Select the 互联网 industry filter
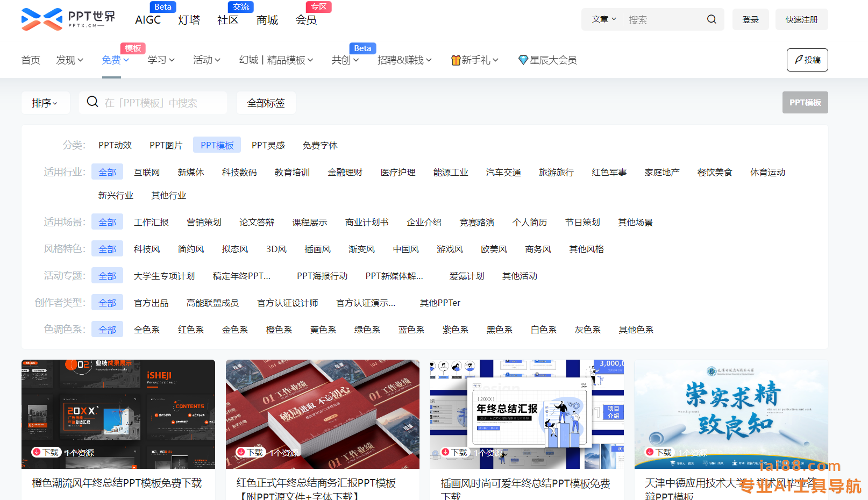Viewport: 868px width, 500px height. (x=147, y=172)
